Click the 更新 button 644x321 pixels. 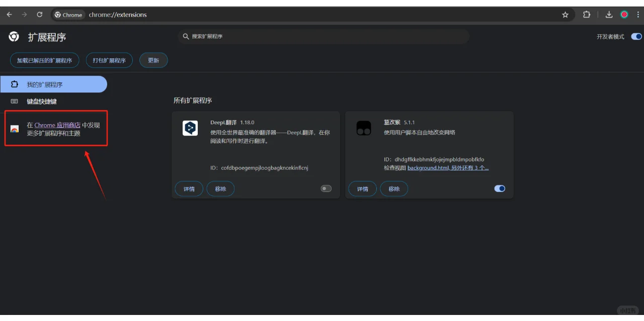153,60
